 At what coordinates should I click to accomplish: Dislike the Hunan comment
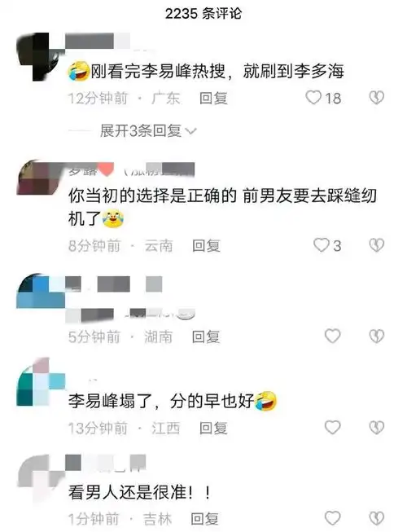[377, 336]
